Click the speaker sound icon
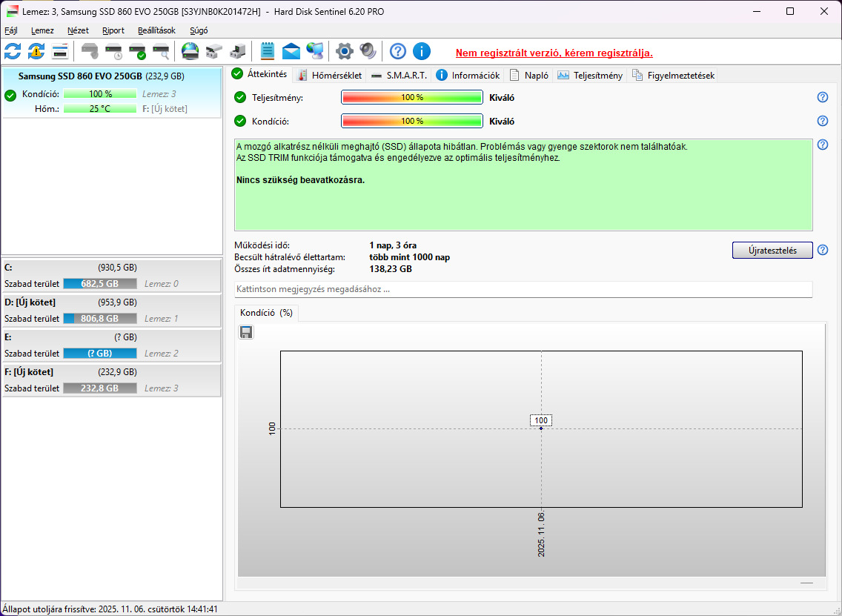 coord(368,52)
